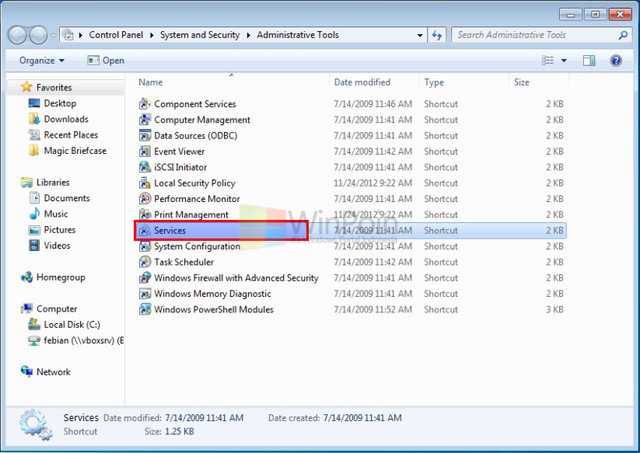Viewport: 640px width, 453px height.
Task: Click the search magnifier icon
Action: coord(623,35)
